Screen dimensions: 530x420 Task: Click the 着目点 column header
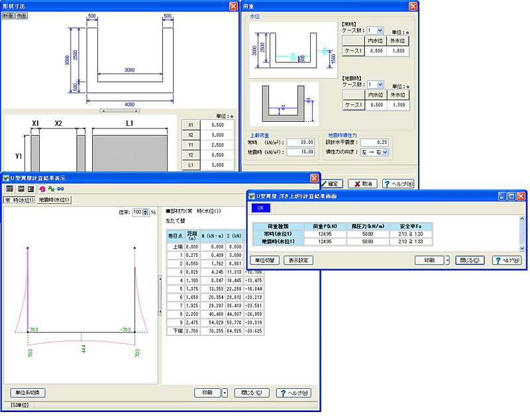pos(176,236)
